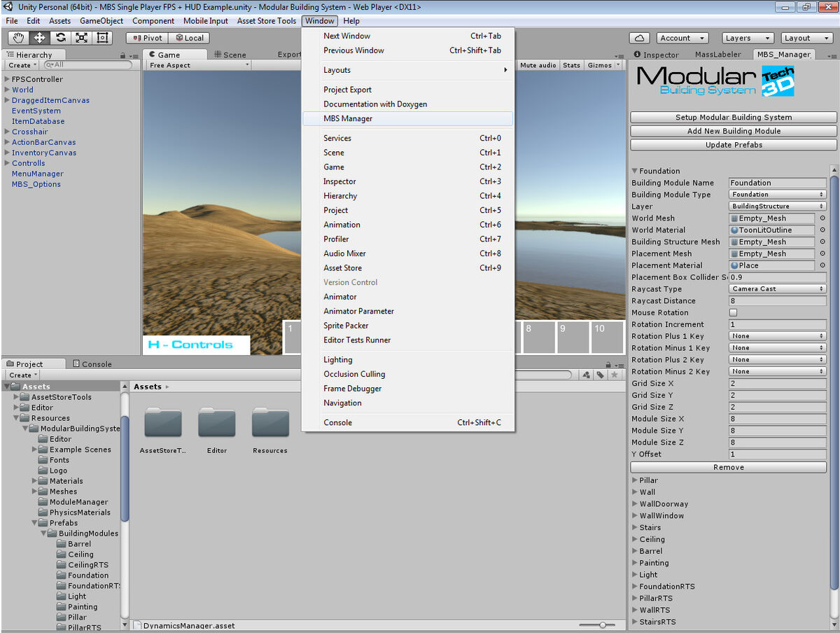Click the Raycast Distance input field
840x633 pixels.
777,301
